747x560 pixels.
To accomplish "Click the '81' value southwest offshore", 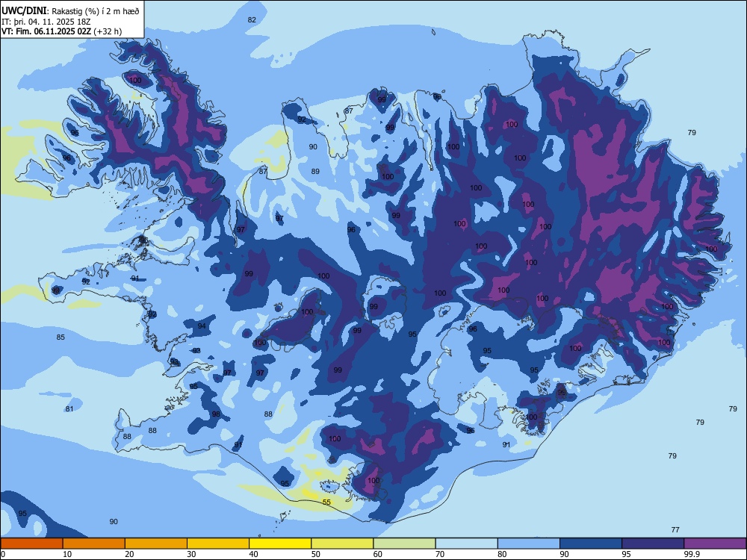I will pos(69,408).
